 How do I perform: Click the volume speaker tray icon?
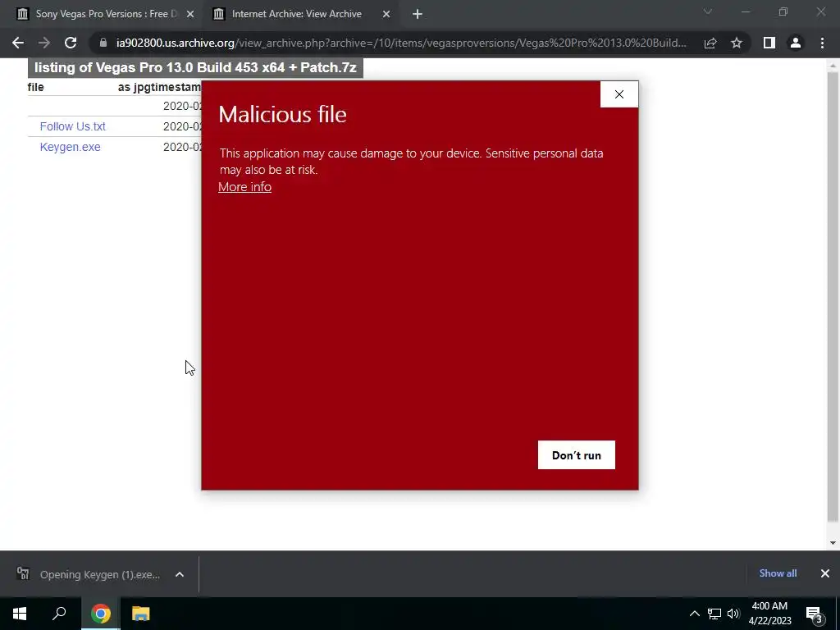(x=733, y=614)
